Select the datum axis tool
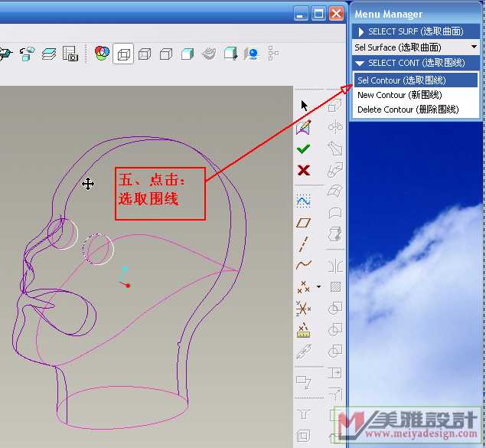Screen dimensions: 486x448 304,244
